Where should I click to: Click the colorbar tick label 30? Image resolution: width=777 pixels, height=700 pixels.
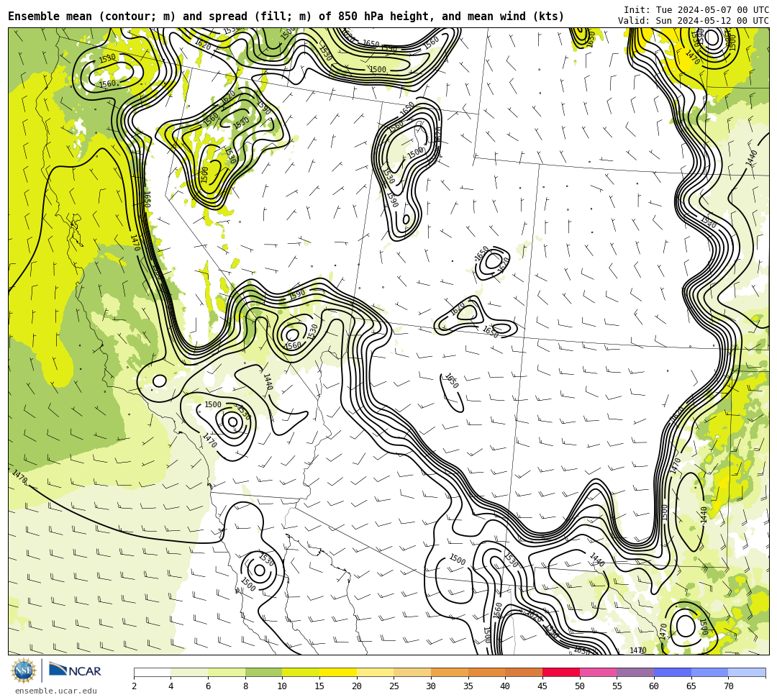coord(431,686)
